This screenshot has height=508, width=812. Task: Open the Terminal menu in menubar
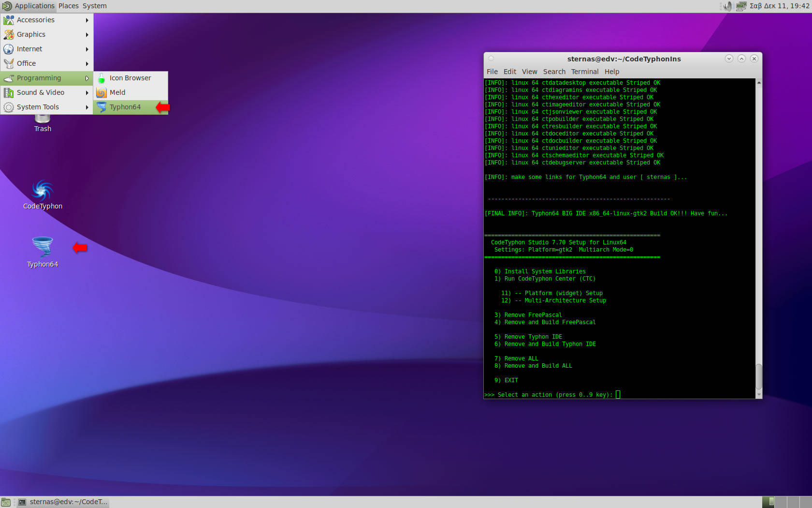[x=585, y=72]
